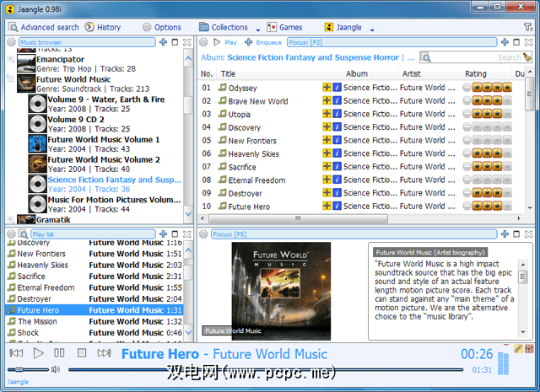Open Advanced search
The height and width of the screenshot is (392, 540).
coord(44,27)
